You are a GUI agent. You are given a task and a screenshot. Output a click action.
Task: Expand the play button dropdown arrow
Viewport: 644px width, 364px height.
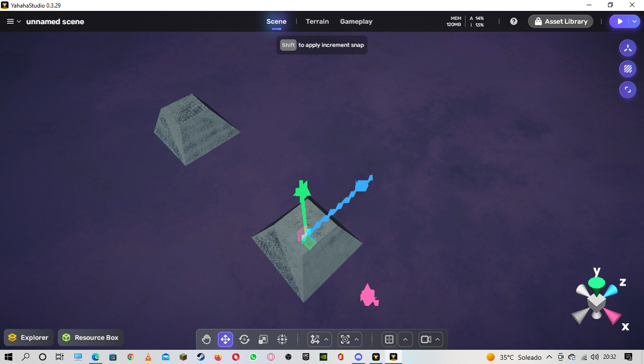tap(635, 21)
